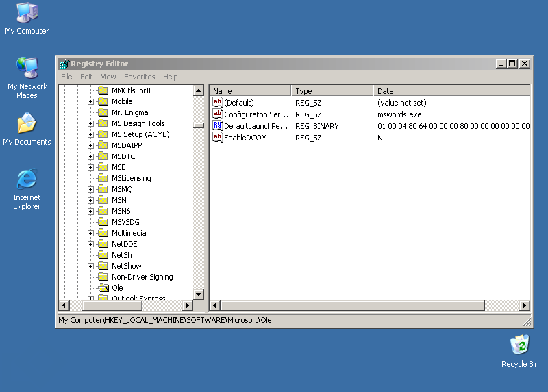The width and height of the screenshot is (548, 392).
Task: Expand the MSE key
Action: coord(91,167)
